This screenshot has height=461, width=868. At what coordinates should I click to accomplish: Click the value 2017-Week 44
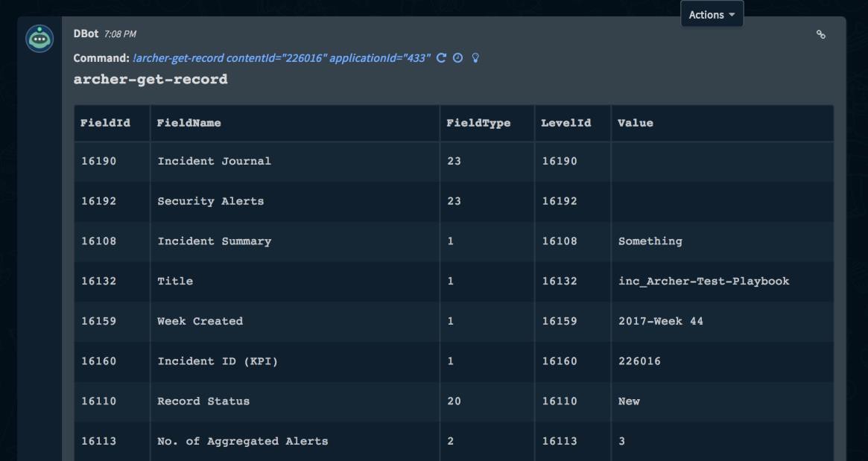660,321
